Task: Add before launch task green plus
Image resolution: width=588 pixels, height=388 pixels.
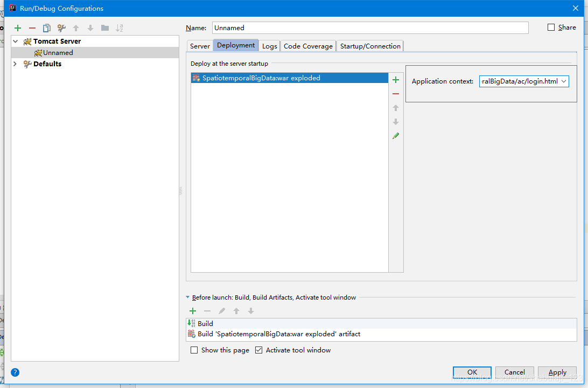Action: click(193, 311)
